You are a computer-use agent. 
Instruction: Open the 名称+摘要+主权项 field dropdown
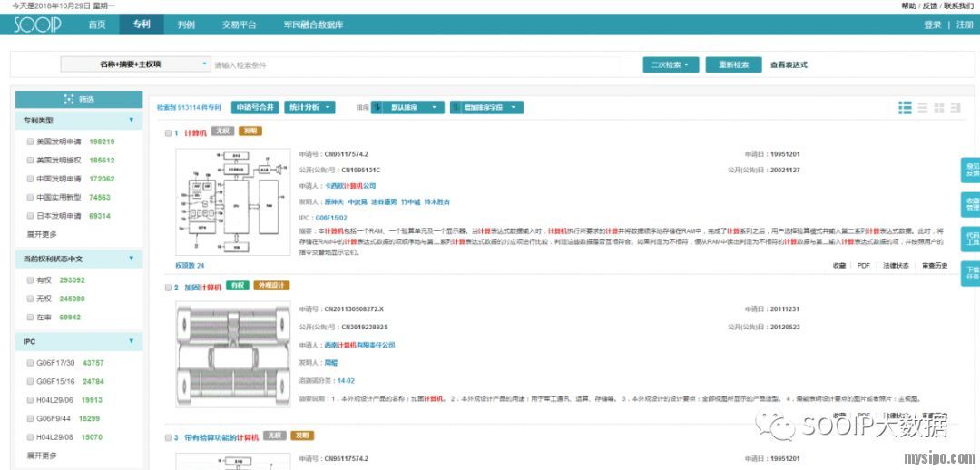[x=135, y=64]
